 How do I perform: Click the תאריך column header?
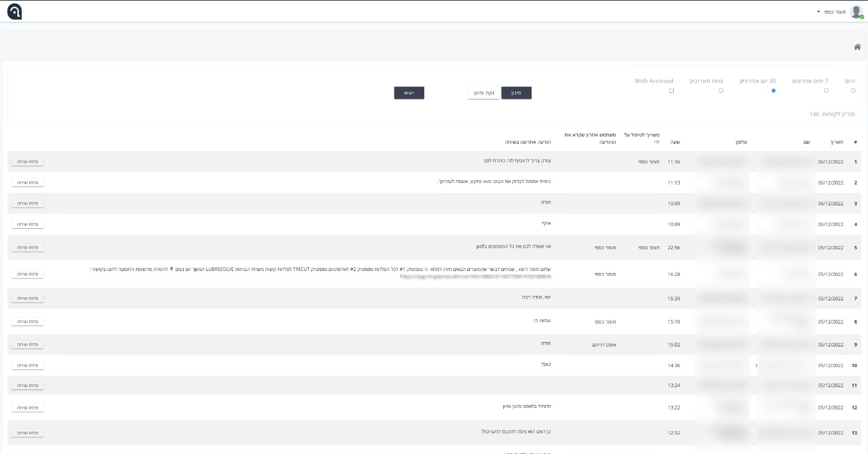(x=836, y=142)
